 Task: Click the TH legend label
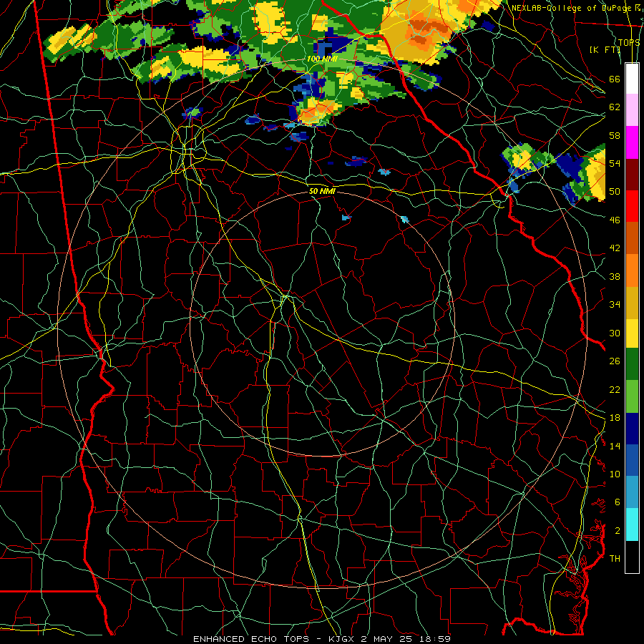[x=615, y=559]
